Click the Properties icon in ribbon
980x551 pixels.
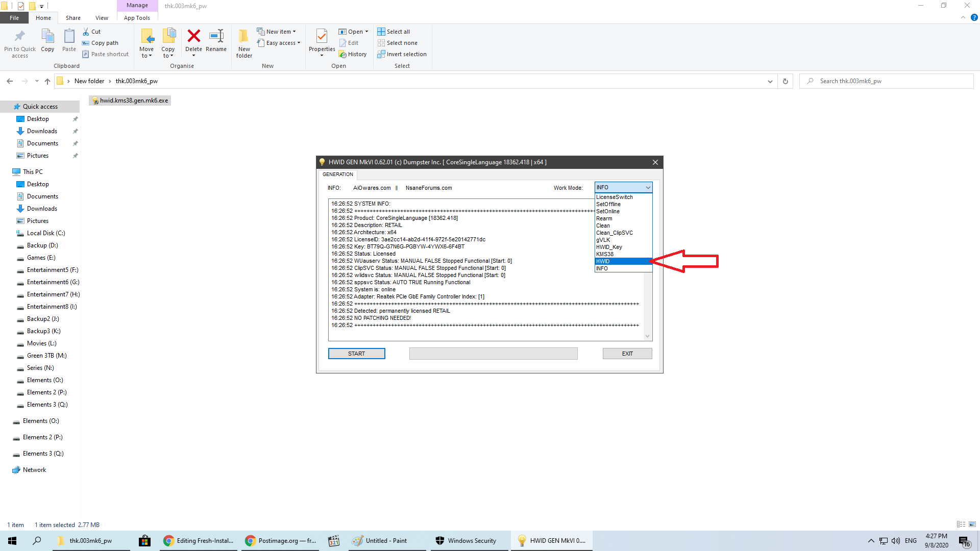tap(322, 36)
